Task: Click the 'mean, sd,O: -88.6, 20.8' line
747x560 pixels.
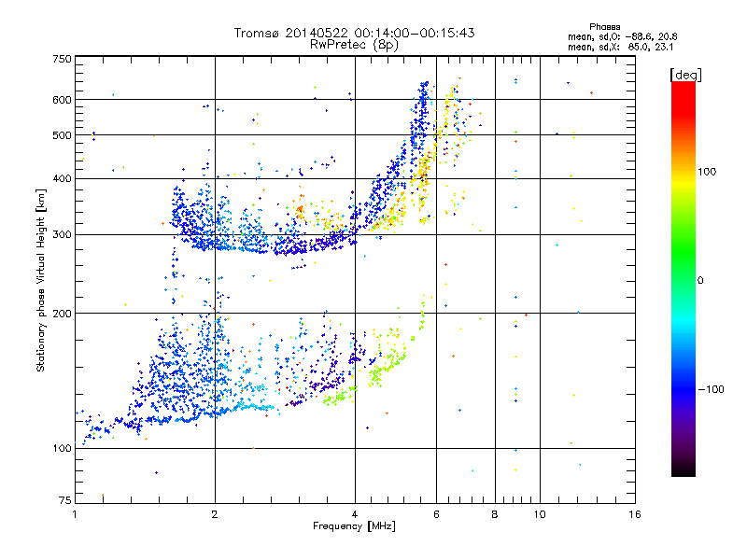Action: pyautogui.click(x=622, y=36)
